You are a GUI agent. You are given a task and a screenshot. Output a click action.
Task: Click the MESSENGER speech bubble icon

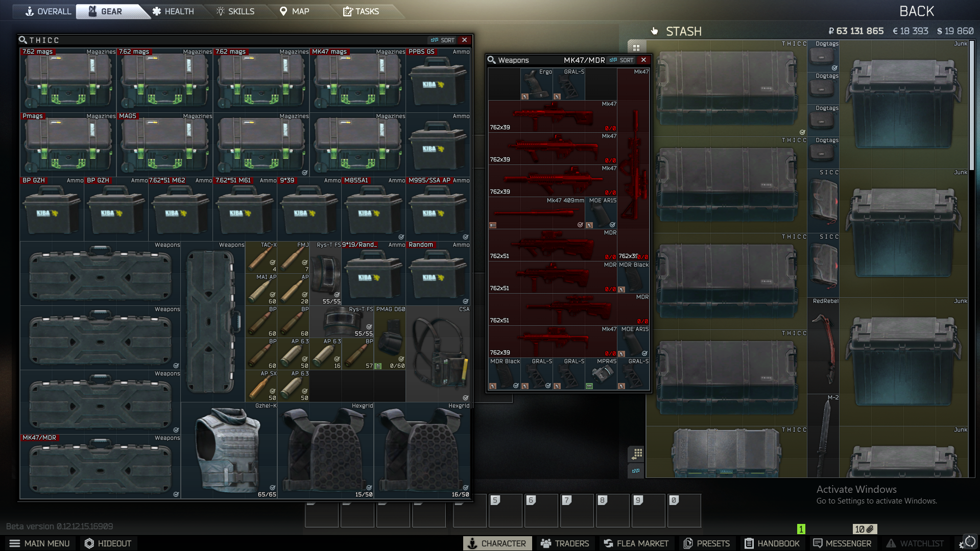click(818, 543)
